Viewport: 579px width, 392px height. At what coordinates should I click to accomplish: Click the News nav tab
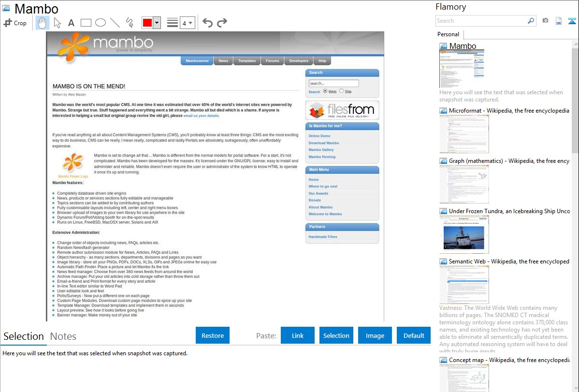click(x=223, y=60)
